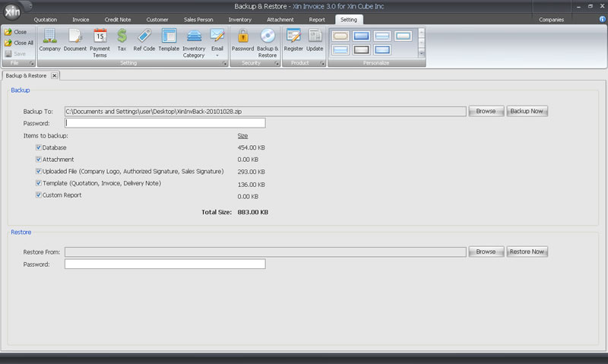The image size is (608, 364).
Task: Click the Size column header link
Action: [x=242, y=136]
